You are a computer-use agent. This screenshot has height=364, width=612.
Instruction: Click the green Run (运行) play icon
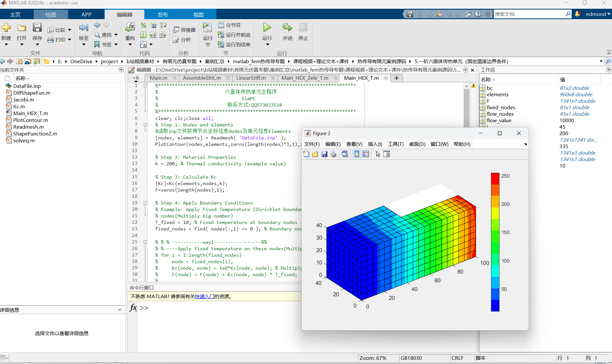[x=267, y=28]
